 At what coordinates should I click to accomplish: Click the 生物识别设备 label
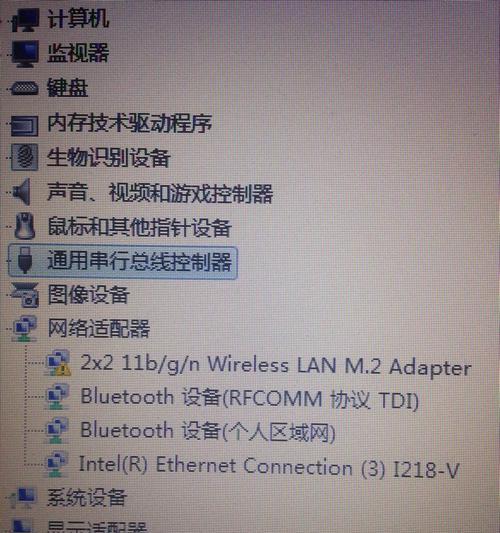(x=108, y=158)
